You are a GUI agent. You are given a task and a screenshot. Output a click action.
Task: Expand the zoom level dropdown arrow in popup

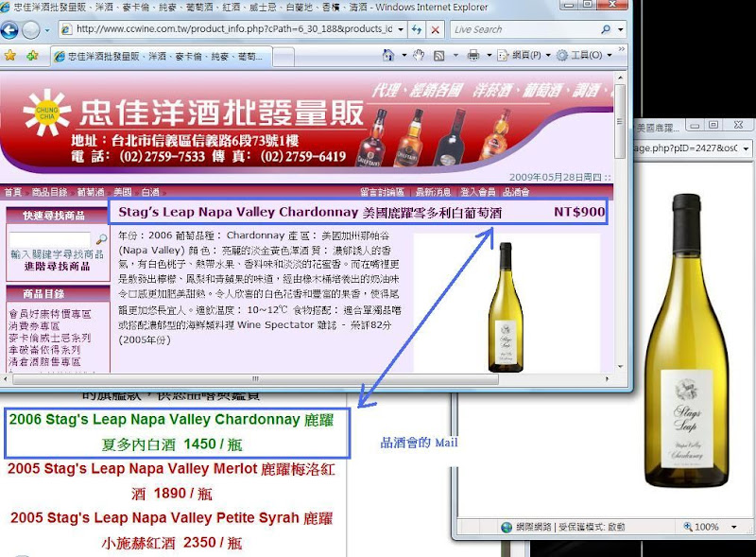[x=734, y=527]
